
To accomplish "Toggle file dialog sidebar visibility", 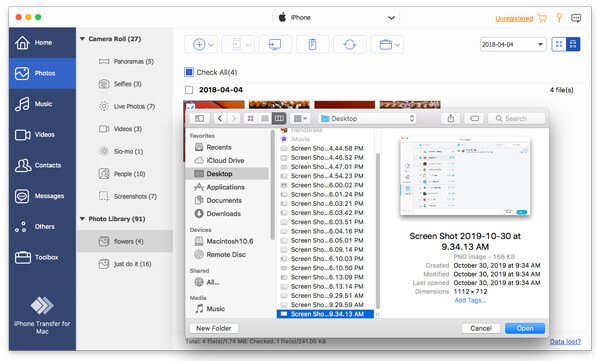I will pyautogui.click(x=199, y=118).
